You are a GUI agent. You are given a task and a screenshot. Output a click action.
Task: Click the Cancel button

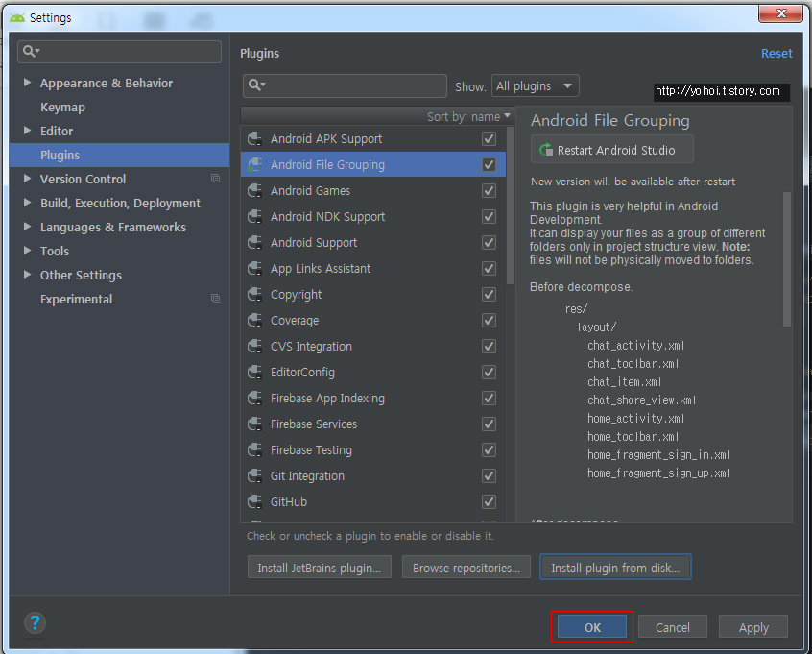[x=672, y=627]
